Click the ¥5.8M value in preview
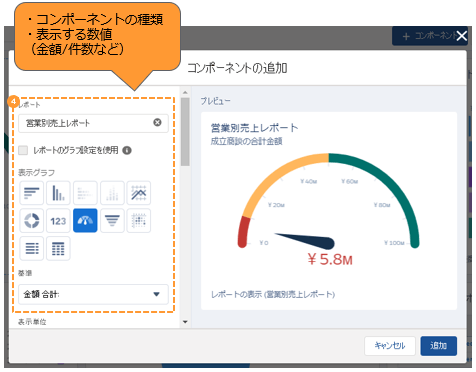Viewport: 476px width, 372px height. click(330, 259)
